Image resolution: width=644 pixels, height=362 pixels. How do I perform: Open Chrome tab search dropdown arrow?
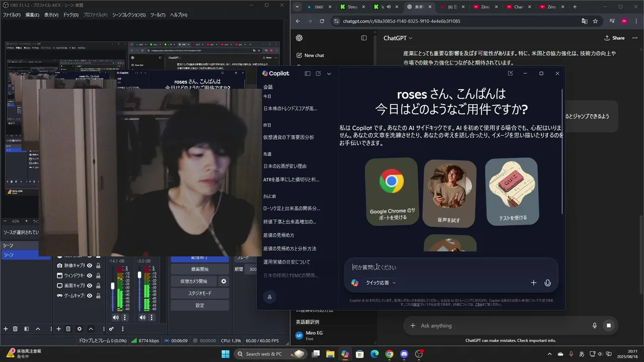(x=297, y=7)
